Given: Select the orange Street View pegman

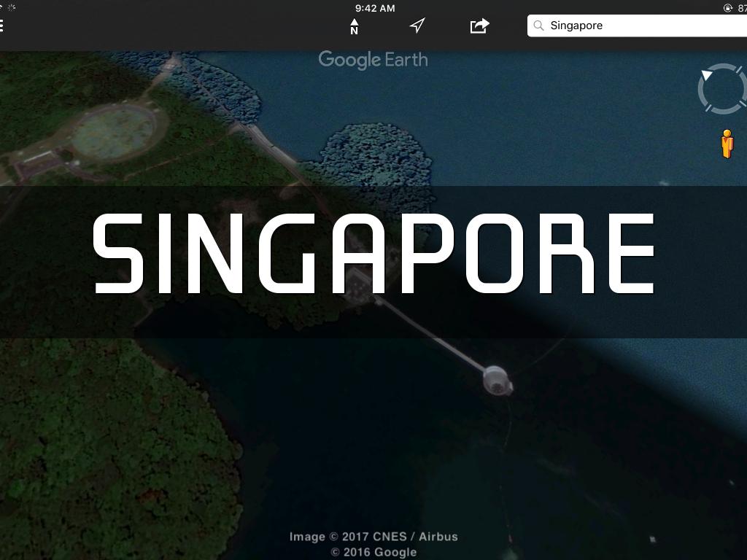Looking at the screenshot, I should [727, 144].
